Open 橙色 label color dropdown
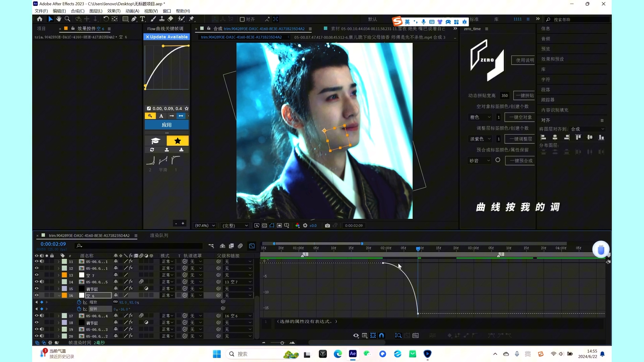 pos(480,117)
